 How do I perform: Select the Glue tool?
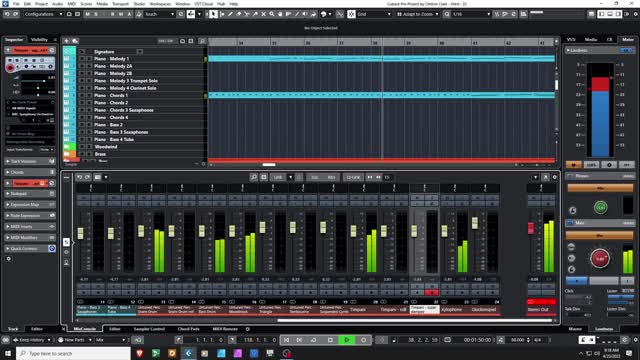255,14
